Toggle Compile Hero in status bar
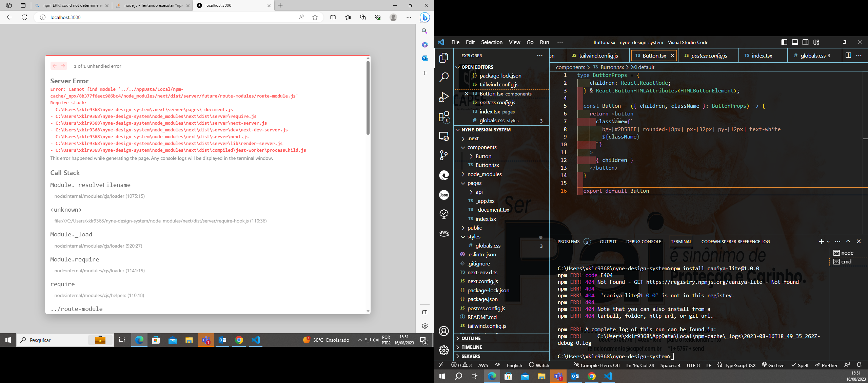Image resolution: width=868 pixels, height=383 pixels. point(597,365)
